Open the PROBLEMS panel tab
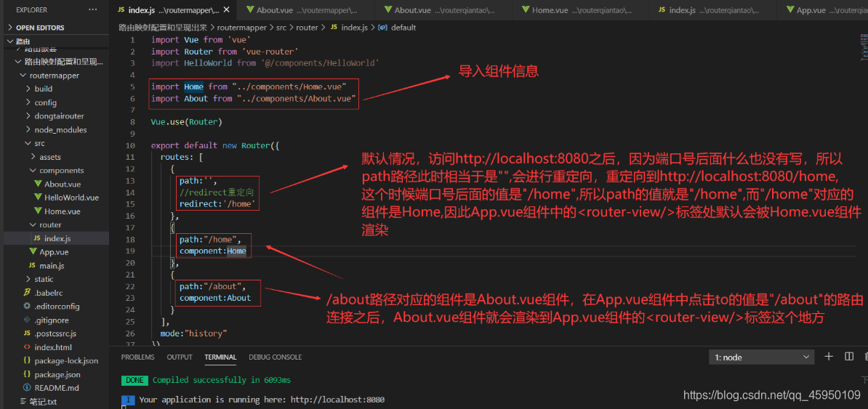The width and height of the screenshot is (868, 409). pyautogui.click(x=138, y=357)
